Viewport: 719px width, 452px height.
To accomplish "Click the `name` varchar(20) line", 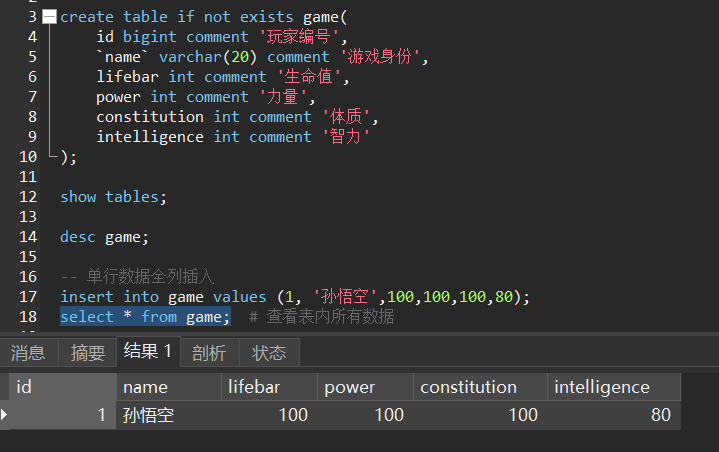I will tap(262, 57).
